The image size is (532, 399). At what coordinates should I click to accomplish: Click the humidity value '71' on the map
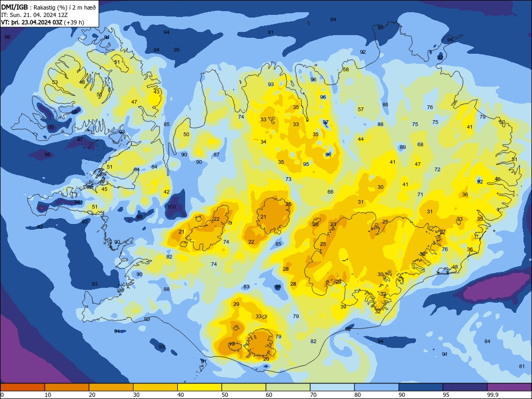coord(420,194)
